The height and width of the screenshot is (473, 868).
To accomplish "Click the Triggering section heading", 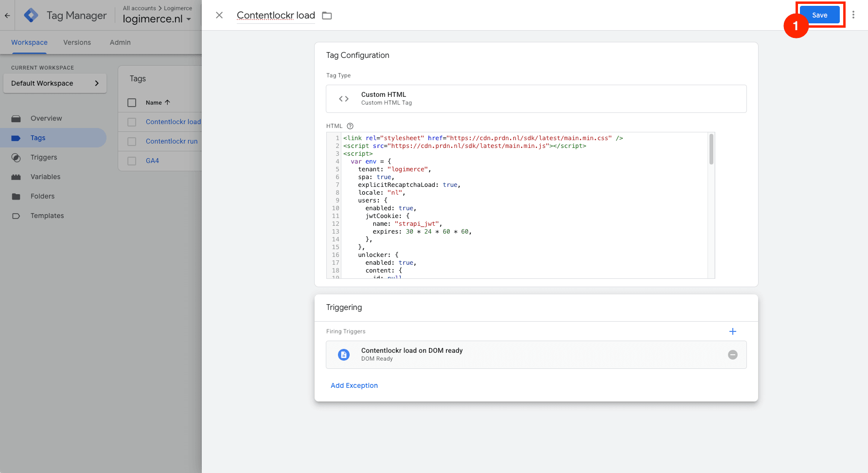I will coord(344,308).
